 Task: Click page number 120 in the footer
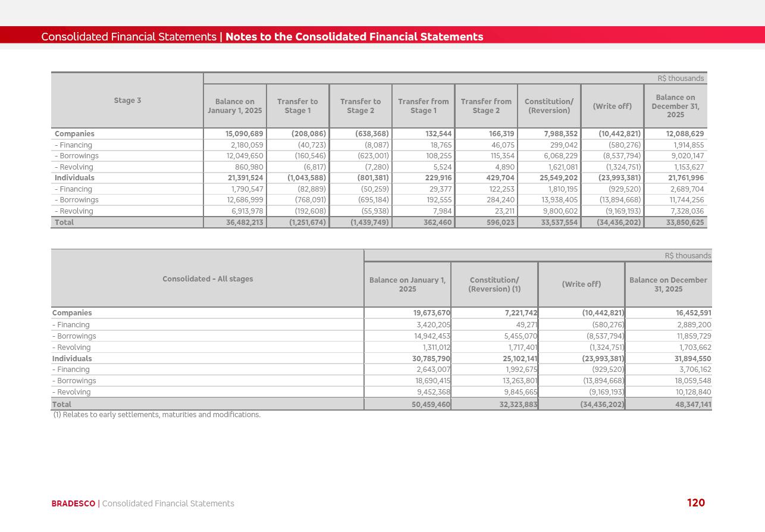(x=695, y=503)
